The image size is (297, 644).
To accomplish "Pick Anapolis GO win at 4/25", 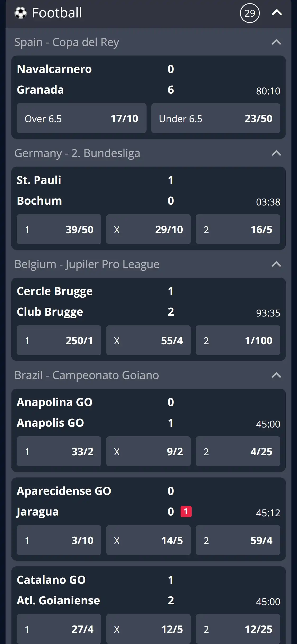I will (238, 452).
